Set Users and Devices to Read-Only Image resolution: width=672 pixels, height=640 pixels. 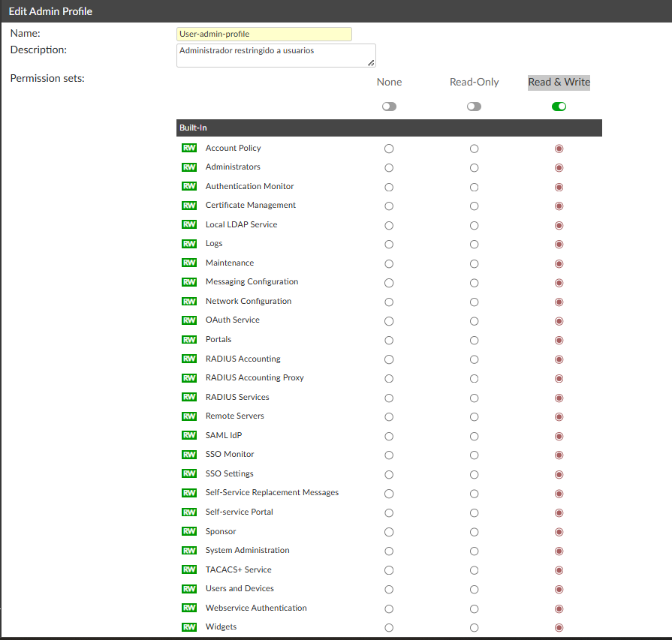474,590
